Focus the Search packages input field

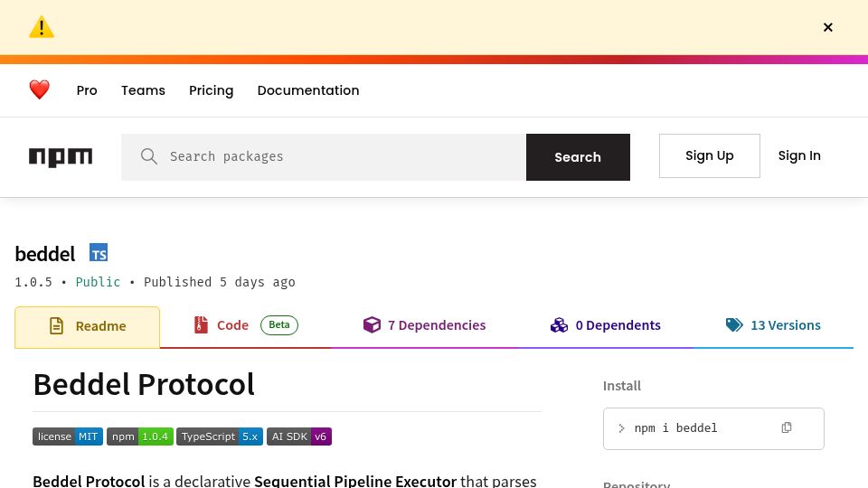pos(324,157)
